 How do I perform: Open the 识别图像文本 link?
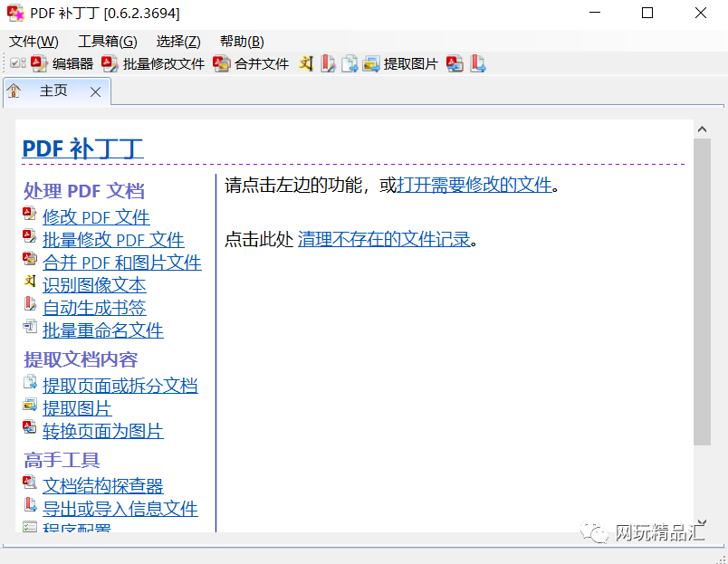[x=94, y=285]
